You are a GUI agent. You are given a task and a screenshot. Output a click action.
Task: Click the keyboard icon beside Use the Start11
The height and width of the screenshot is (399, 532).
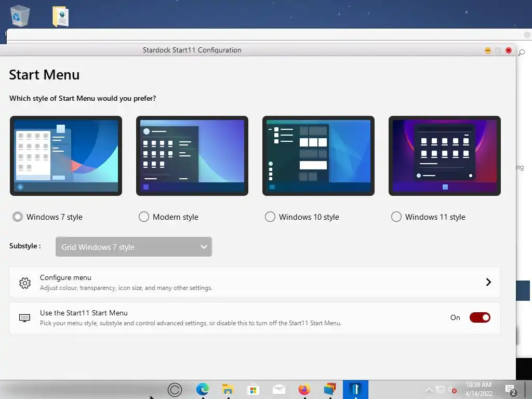tap(24, 318)
